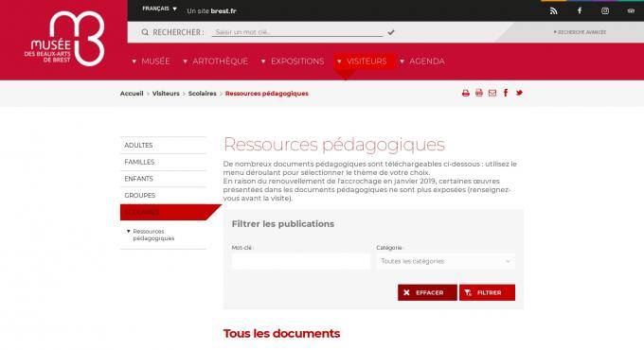Image resolution: width=644 pixels, height=350 pixels.
Task: Follow the brest.fr site link
Action: coord(224,11)
